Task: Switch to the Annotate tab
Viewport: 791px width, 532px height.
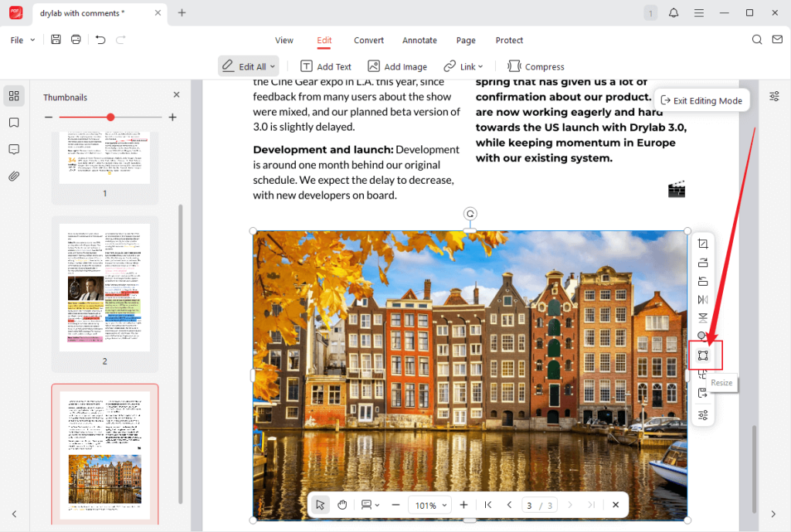Action: [419, 40]
